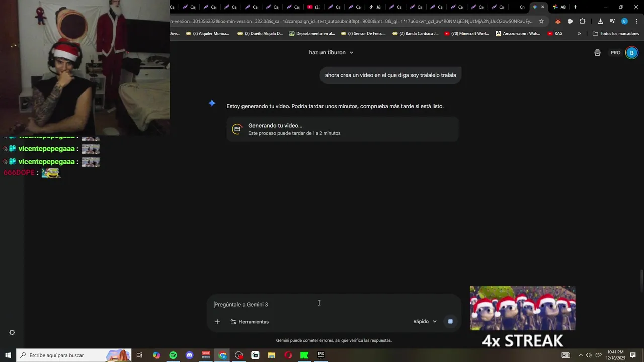The image size is (644, 362).
Task: Open the Rápido model selector dropdown
Action: coord(425,322)
